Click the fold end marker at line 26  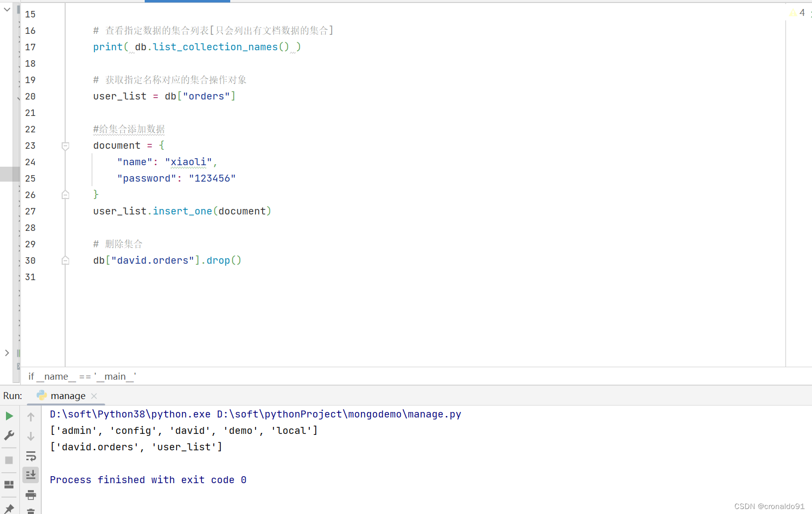[x=65, y=195]
